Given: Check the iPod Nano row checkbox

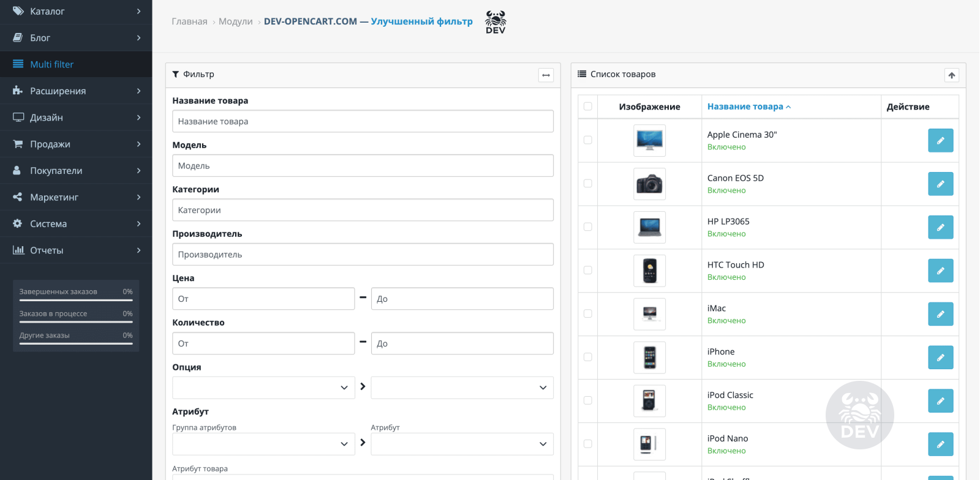Looking at the screenshot, I should coord(588,444).
